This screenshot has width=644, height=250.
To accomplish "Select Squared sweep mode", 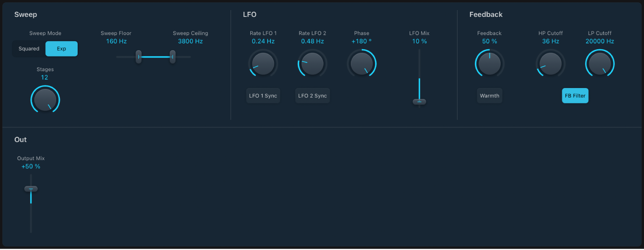I will point(29,49).
